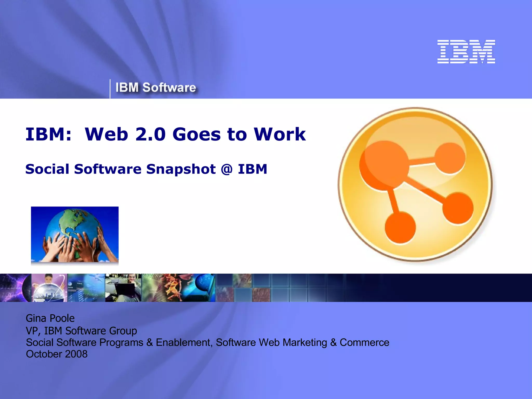Click the hands holding globe picture

coord(75,235)
